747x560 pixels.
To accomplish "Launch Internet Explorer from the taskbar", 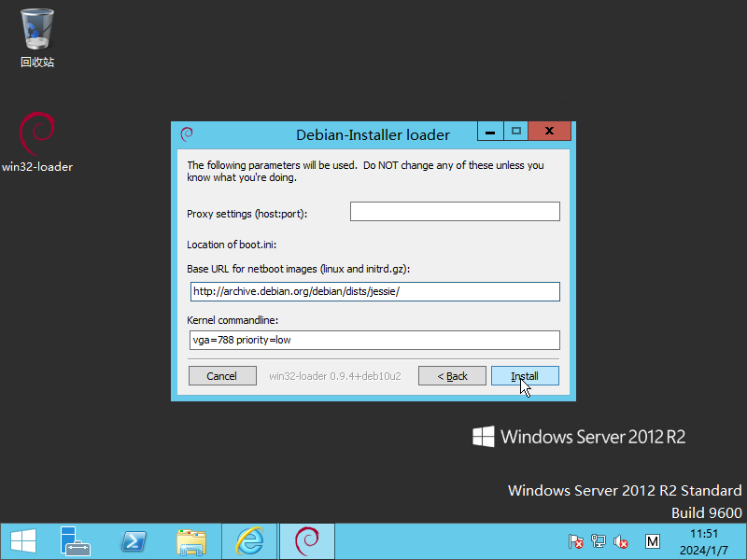I will click(249, 541).
